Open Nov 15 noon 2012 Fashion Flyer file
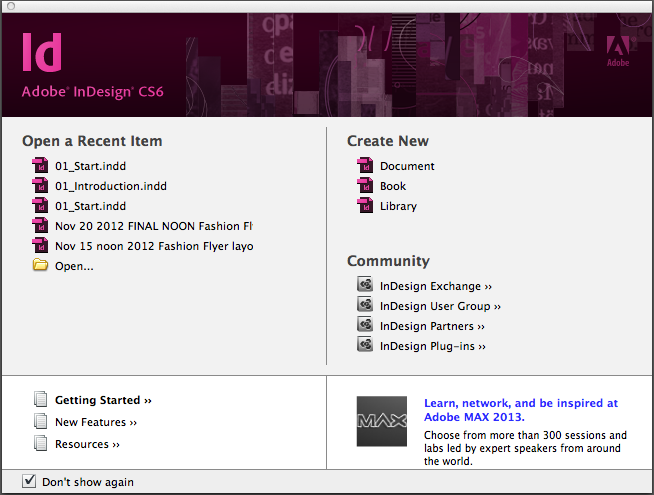The image size is (654, 495). 154,246
